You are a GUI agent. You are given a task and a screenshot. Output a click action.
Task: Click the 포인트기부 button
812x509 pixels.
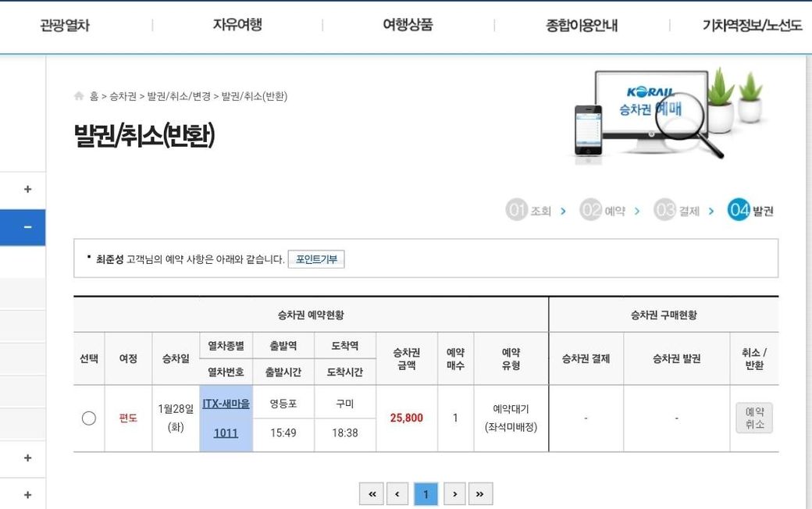pos(316,259)
